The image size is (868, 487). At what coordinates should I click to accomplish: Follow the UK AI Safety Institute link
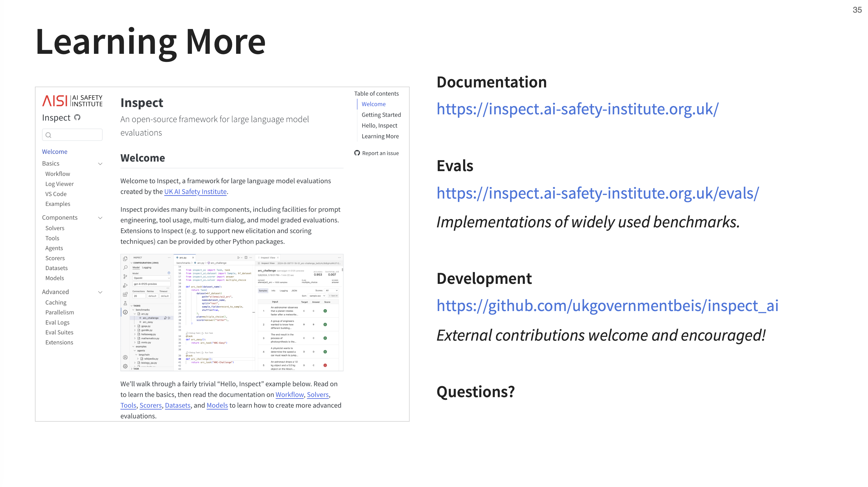(x=195, y=192)
